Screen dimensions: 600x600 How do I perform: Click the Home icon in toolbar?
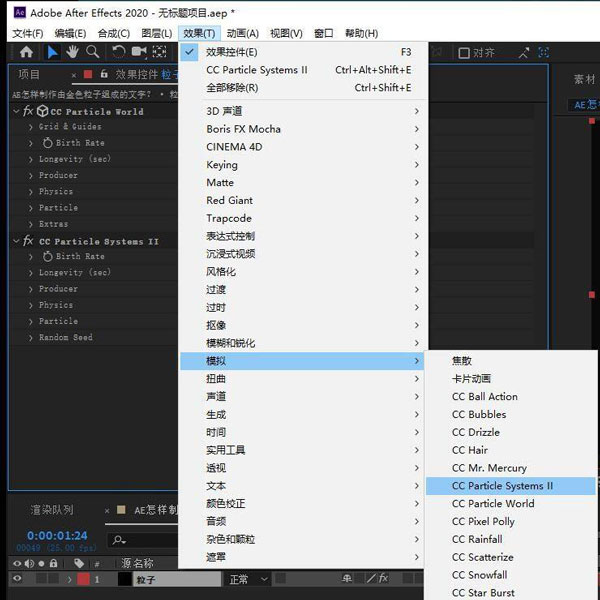[x=26, y=52]
